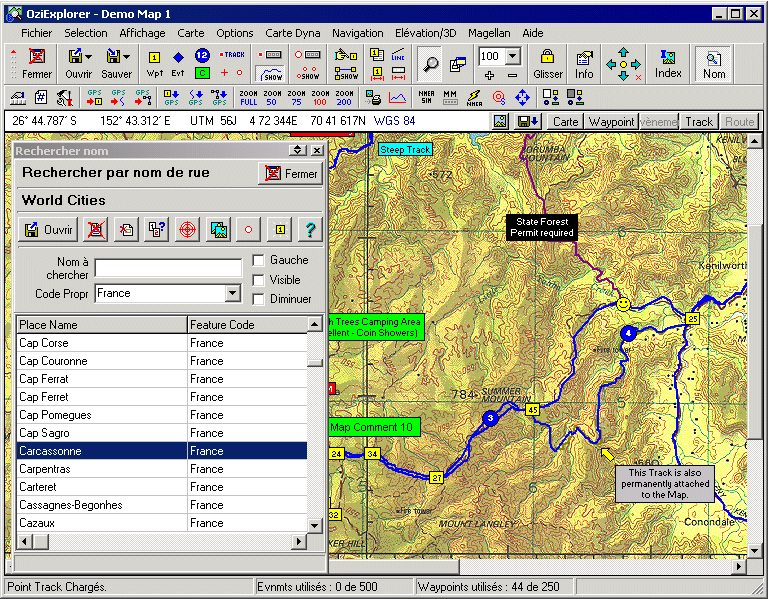Click the place list horizontal scrollbar right arrow

(x=298, y=542)
